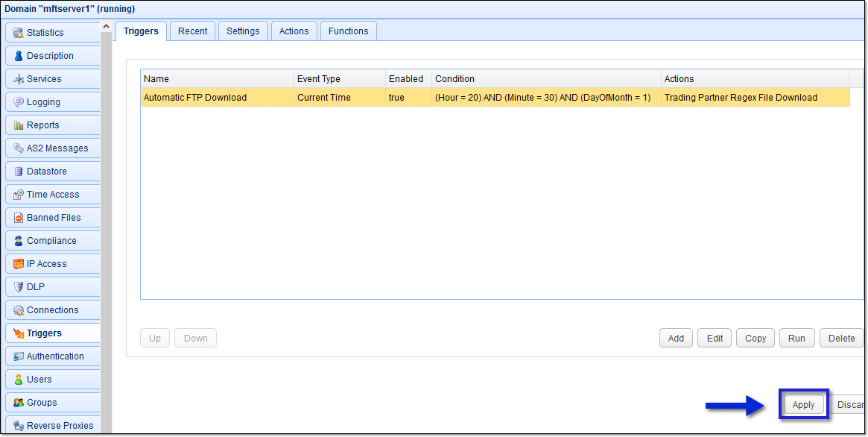Select the Datastore database icon
Image resolution: width=868 pixels, height=437 pixels.
tap(19, 172)
